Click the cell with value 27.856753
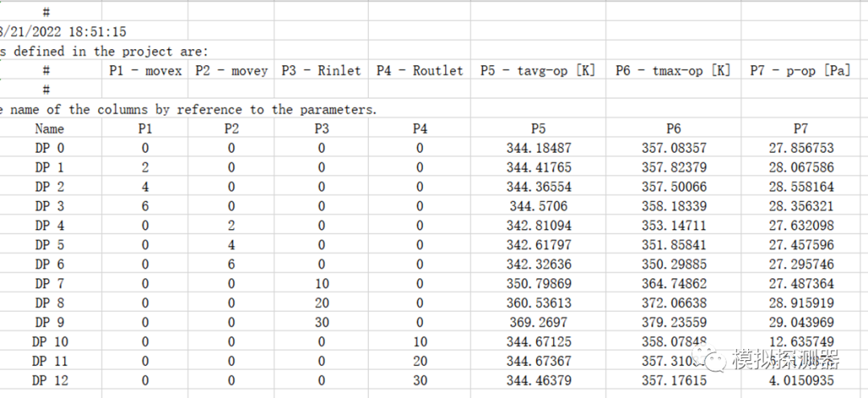The height and width of the screenshot is (398, 868). click(800, 148)
